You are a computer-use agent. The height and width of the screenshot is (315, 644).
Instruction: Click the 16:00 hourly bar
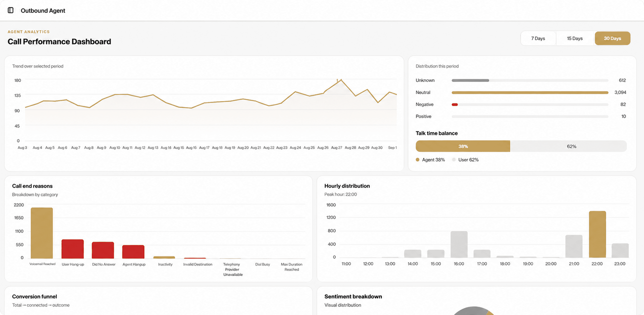click(x=459, y=244)
